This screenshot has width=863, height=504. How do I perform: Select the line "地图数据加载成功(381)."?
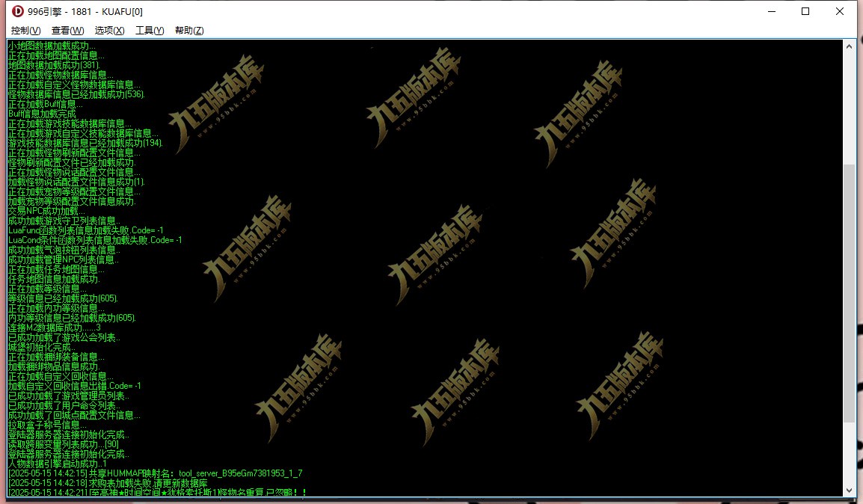click(54, 66)
